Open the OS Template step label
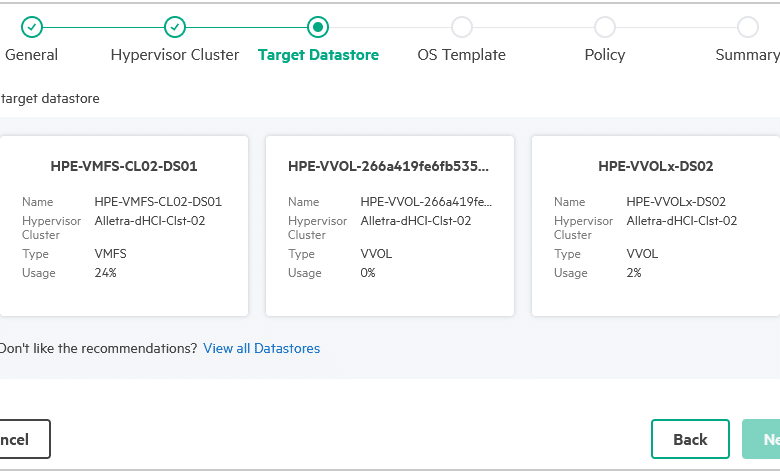 [x=462, y=55]
